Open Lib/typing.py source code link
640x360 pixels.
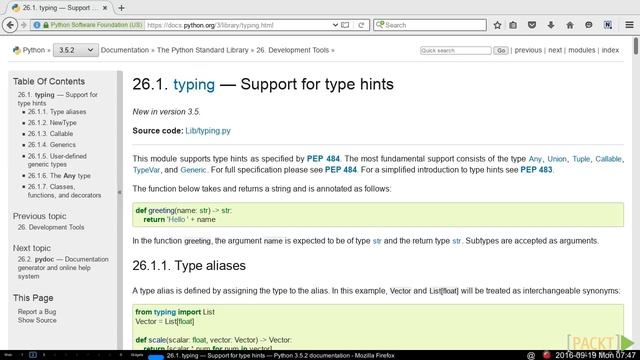pyautogui.click(x=208, y=131)
